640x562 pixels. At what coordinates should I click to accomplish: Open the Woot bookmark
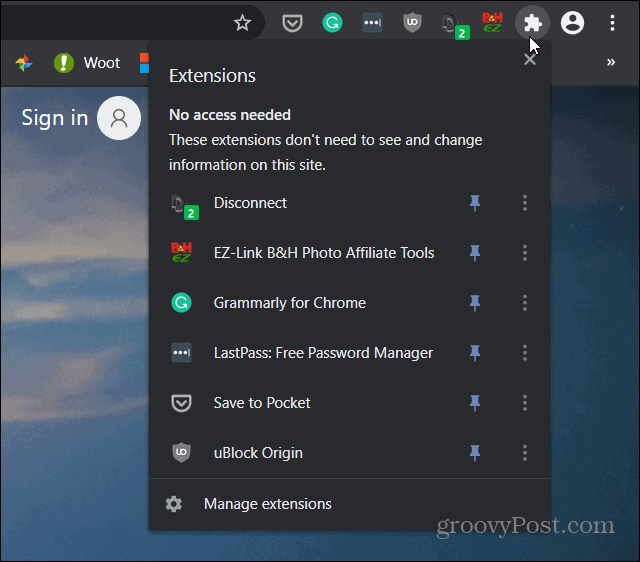tap(87, 63)
